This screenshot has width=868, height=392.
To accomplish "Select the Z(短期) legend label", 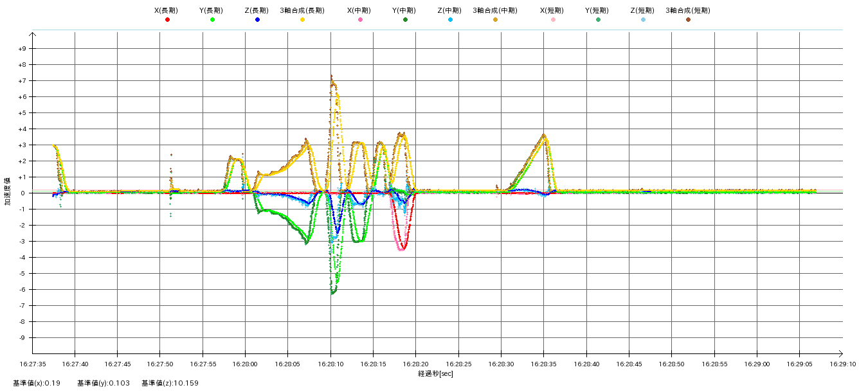I will (x=642, y=10).
